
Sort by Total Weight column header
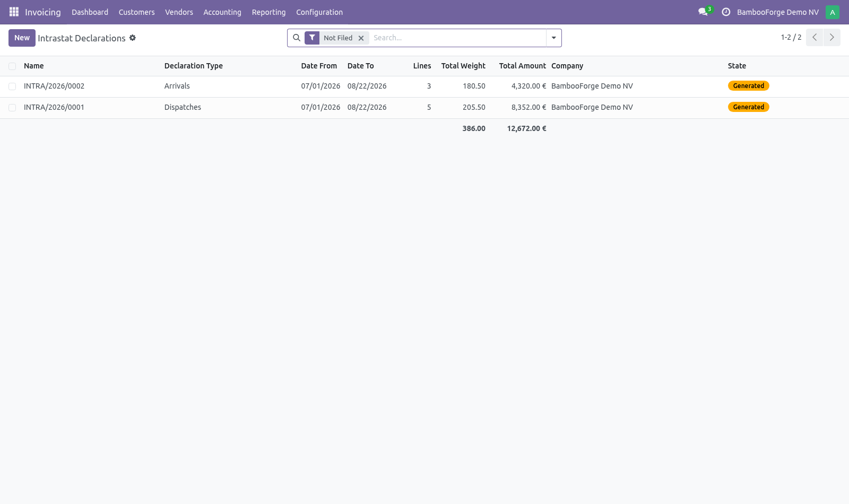coord(463,66)
